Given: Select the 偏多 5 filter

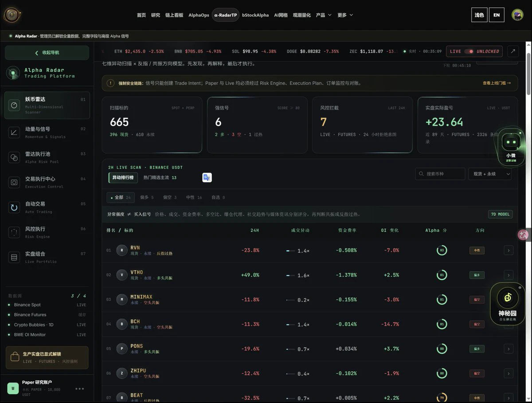Looking at the screenshot, I should 147,197.
